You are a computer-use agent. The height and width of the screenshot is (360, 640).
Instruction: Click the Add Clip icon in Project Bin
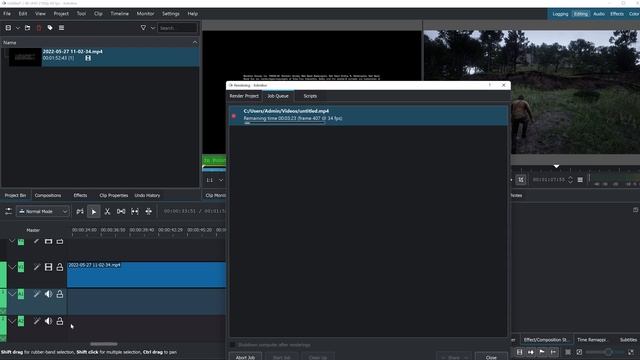8,28
